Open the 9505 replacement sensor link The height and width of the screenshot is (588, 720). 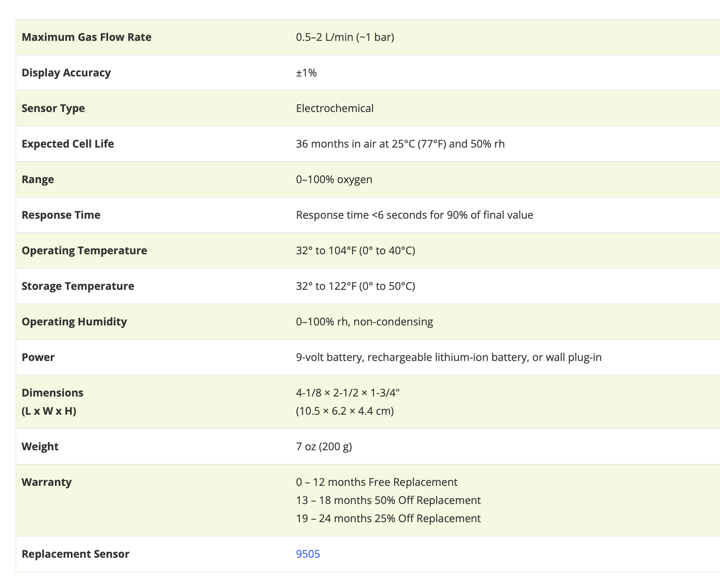pos(308,554)
